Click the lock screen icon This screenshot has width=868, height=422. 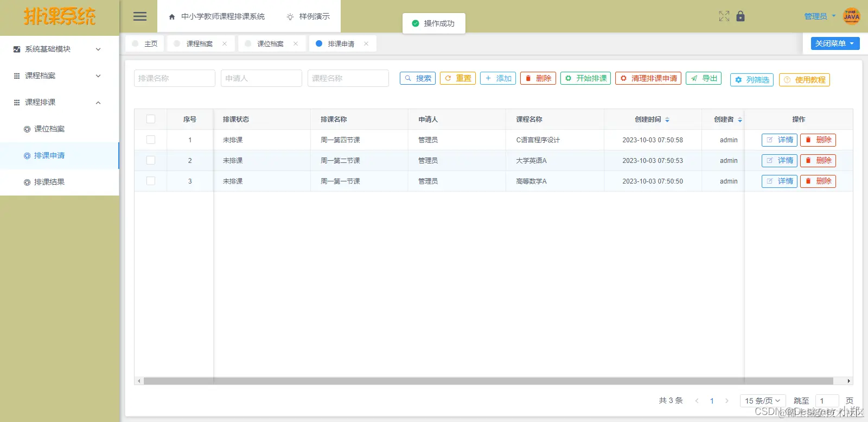741,16
